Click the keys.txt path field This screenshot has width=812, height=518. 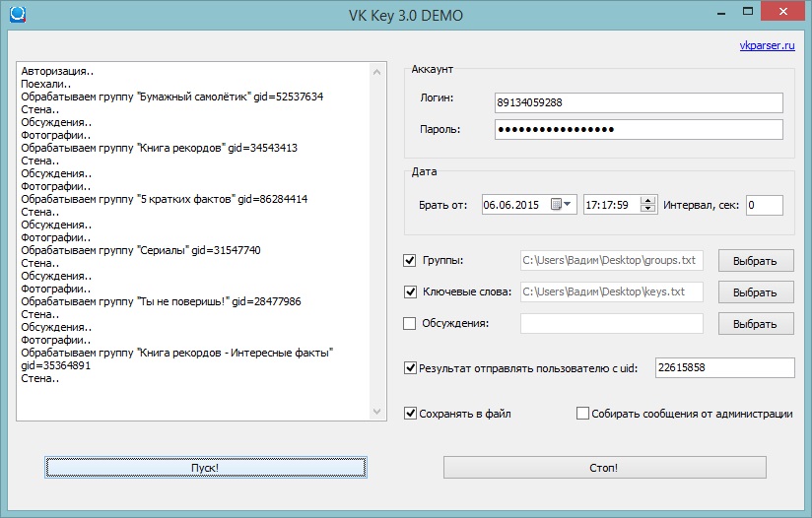point(612,291)
